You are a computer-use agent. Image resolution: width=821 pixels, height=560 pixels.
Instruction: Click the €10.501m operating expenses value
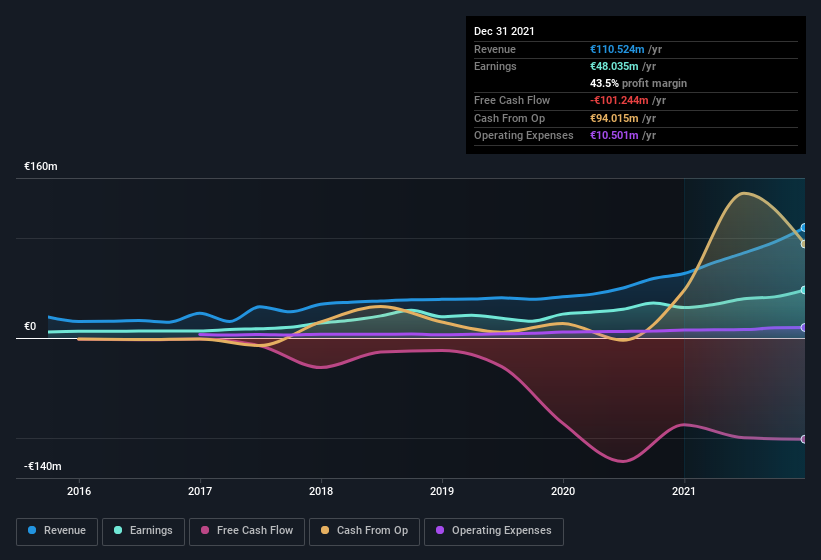tap(614, 135)
